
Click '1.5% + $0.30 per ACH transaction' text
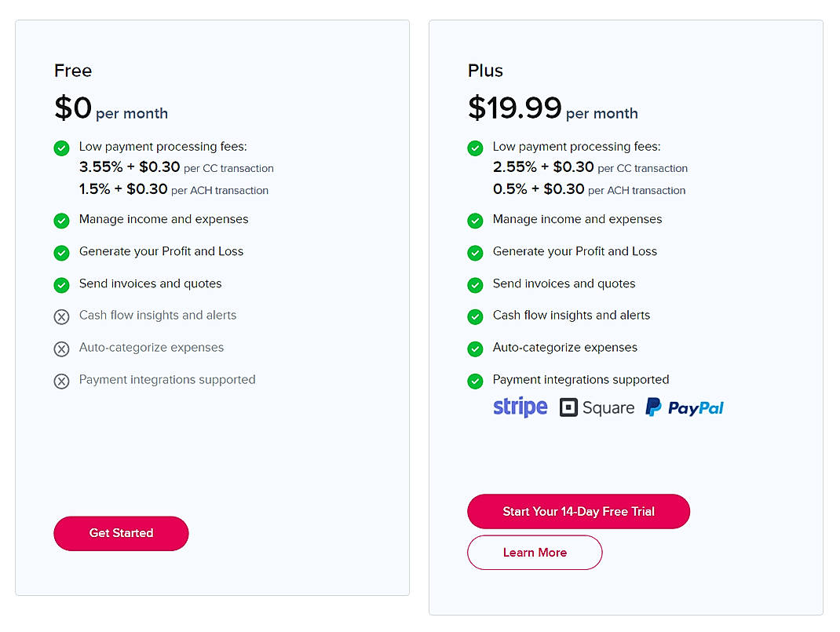[173, 190]
